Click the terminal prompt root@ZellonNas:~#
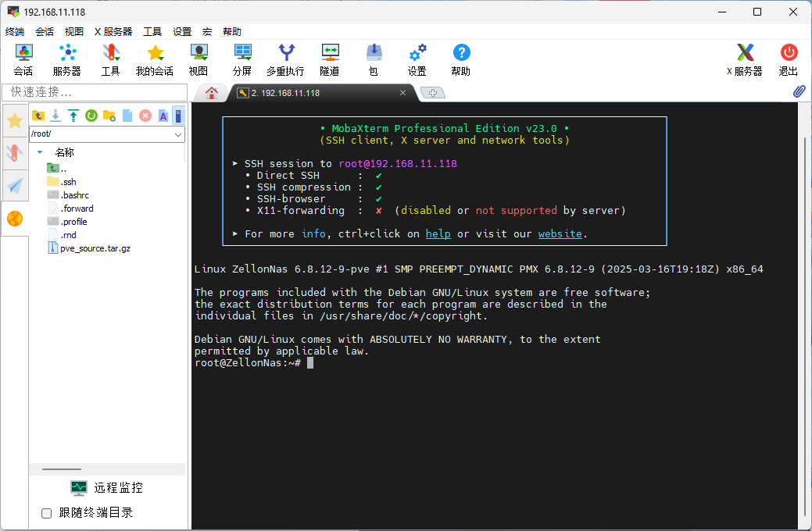This screenshot has width=812, height=531. click(248, 363)
